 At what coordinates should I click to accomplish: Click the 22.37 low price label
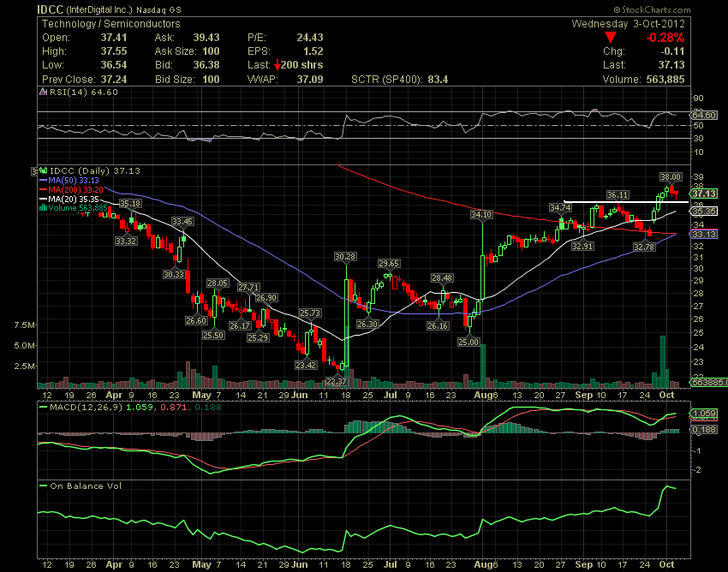[x=336, y=382]
